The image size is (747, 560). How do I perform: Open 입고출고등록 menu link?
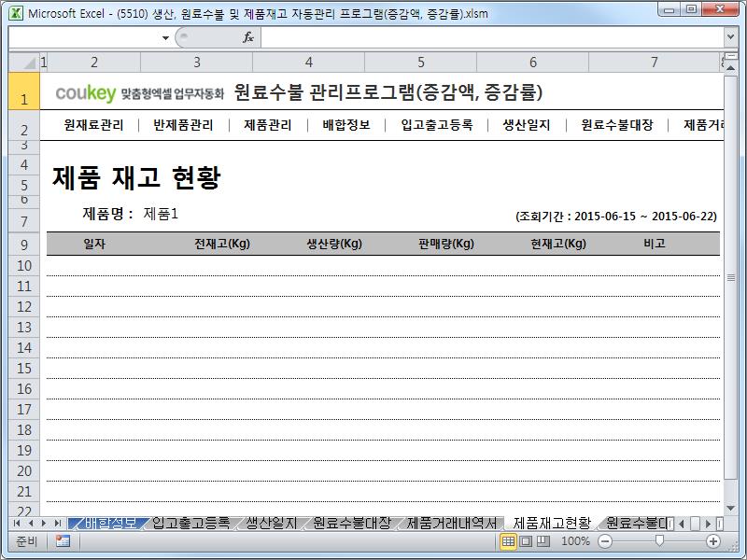(x=436, y=125)
